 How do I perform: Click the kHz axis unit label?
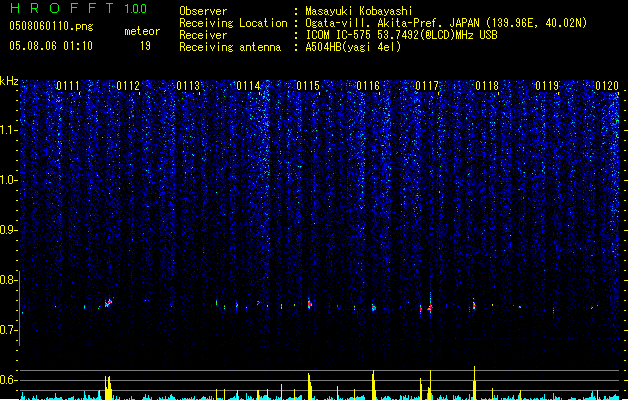pyautogui.click(x=9, y=81)
